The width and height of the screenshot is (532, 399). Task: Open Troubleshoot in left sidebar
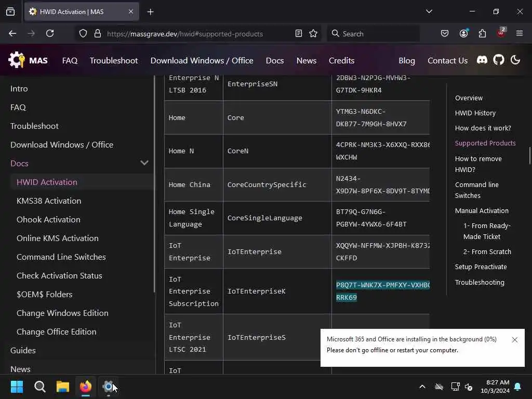pyautogui.click(x=34, y=126)
